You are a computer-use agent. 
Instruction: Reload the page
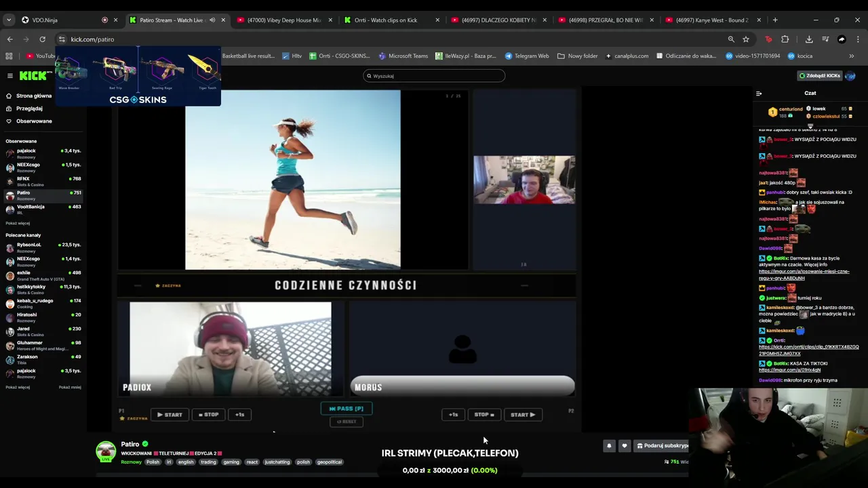[42, 39]
